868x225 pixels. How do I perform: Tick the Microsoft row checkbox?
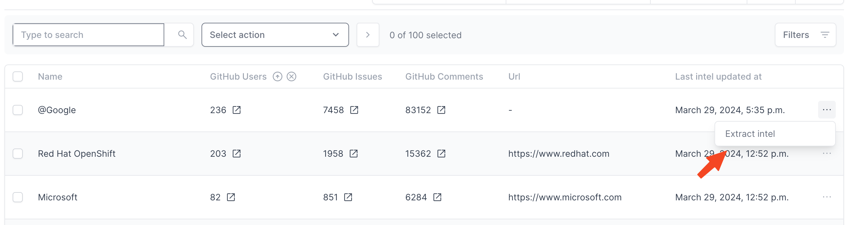pos(18,197)
